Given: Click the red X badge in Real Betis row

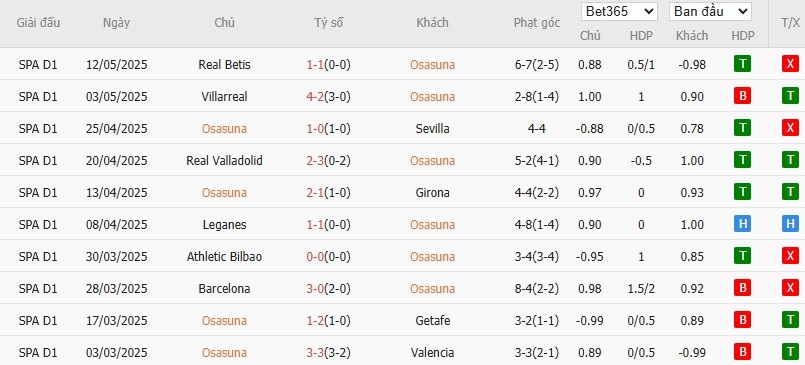Looking at the screenshot, I should [790, 64].
